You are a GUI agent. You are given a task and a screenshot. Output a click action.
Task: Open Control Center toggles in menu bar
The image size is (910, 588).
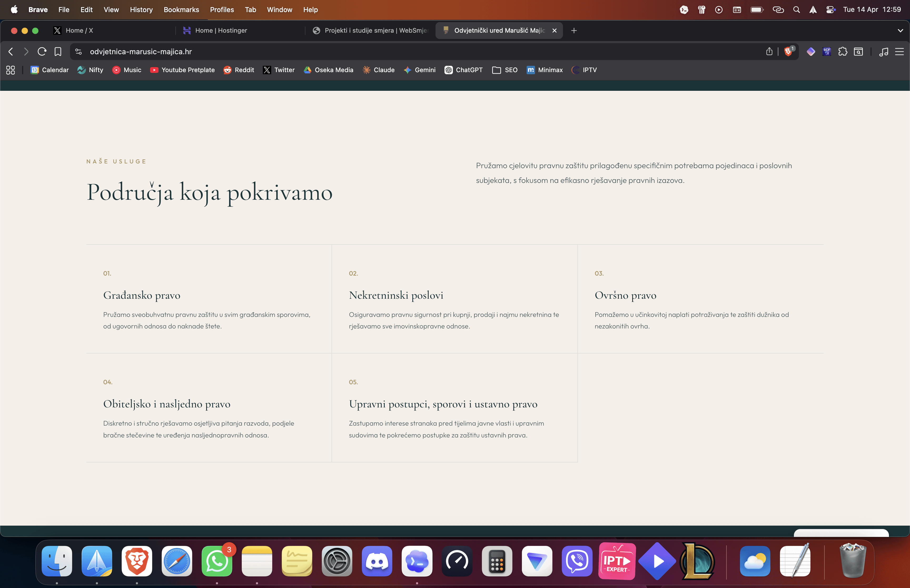point(831,9)
